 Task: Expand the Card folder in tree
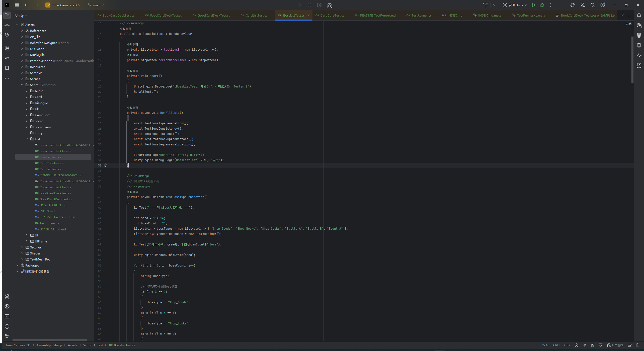[x=27, y=97]
